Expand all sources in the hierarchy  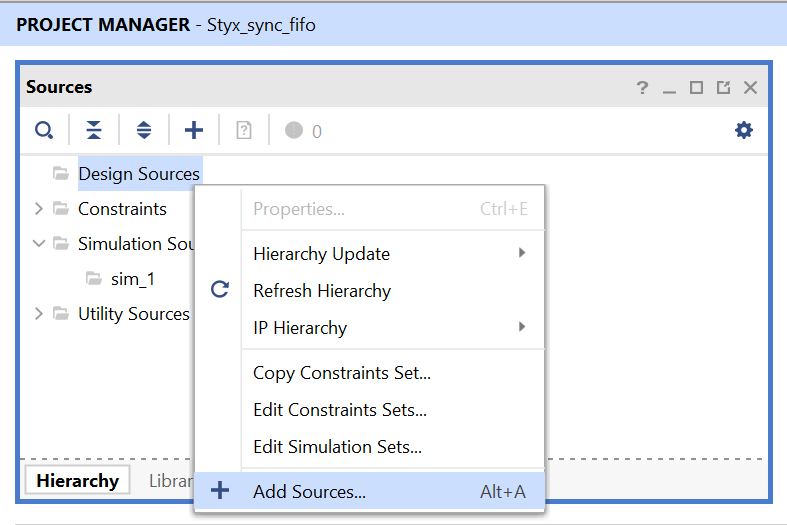(144, 130)
